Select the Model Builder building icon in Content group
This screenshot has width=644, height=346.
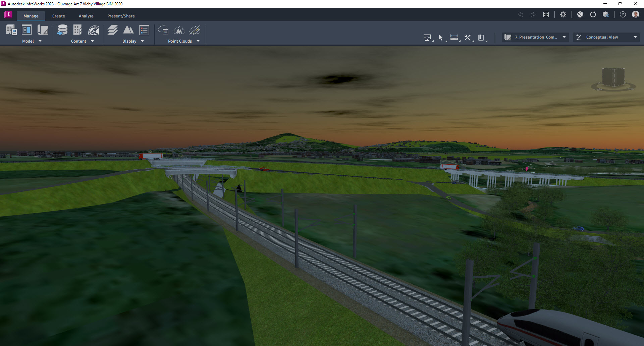pyautogui.click(x=77, y=30)
